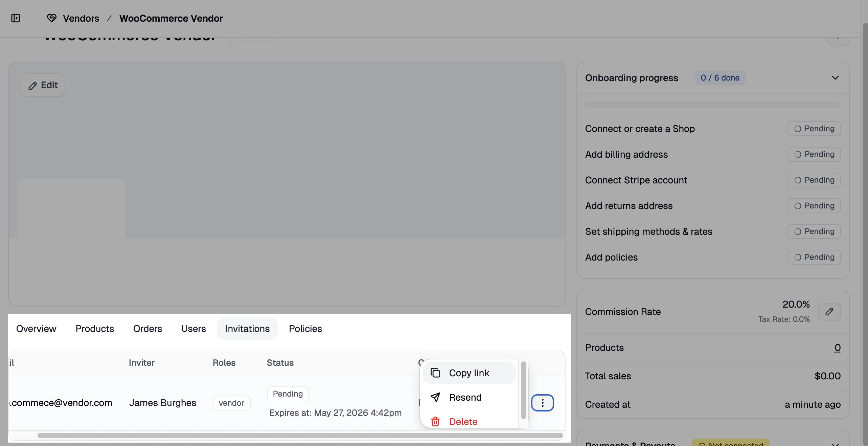
Task: Choose Resend from menu
Action: 469,397
